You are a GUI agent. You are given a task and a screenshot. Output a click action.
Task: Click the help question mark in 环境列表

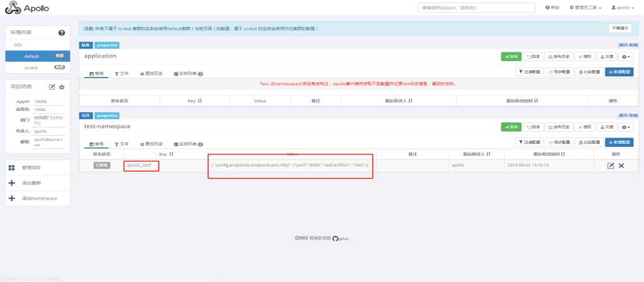62,32
